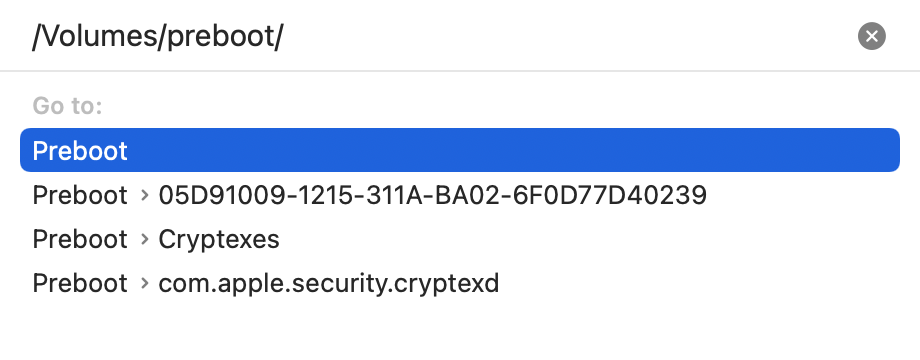
Task: Click the Preboot label in the Cryptexes row
Action: click(80, 239)
